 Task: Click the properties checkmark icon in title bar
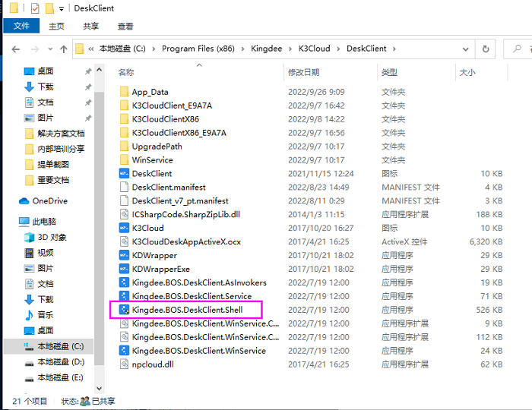(35, 8)
